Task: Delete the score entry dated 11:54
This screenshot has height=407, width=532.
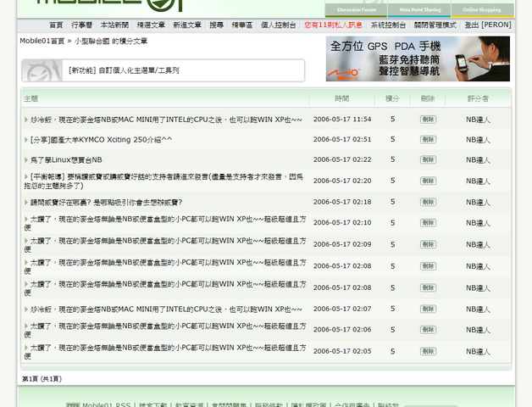Action: click(x=428, y=120)
